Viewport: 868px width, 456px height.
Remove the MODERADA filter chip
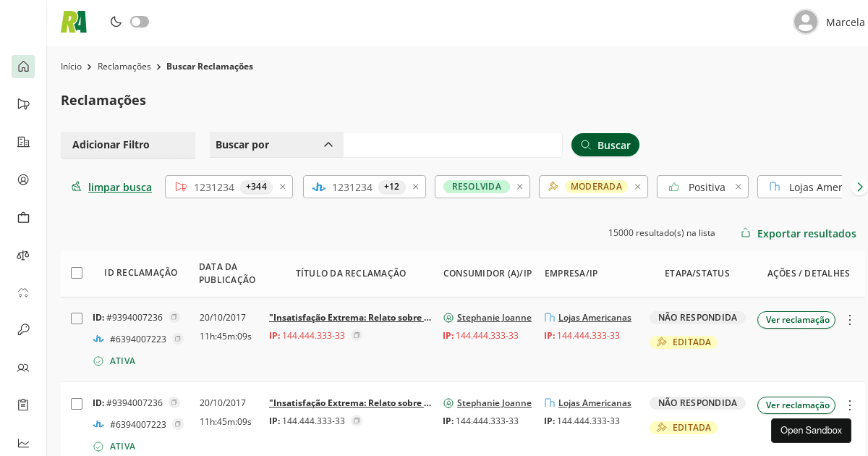tap(638, 187)
